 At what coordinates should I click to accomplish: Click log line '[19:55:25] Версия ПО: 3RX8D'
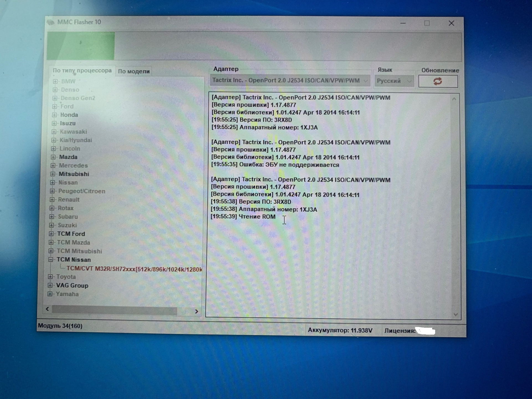[252, 120]
